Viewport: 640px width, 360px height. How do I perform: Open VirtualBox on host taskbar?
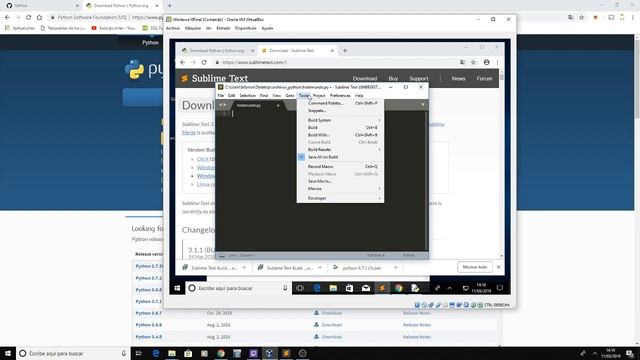tap(269, 353)
